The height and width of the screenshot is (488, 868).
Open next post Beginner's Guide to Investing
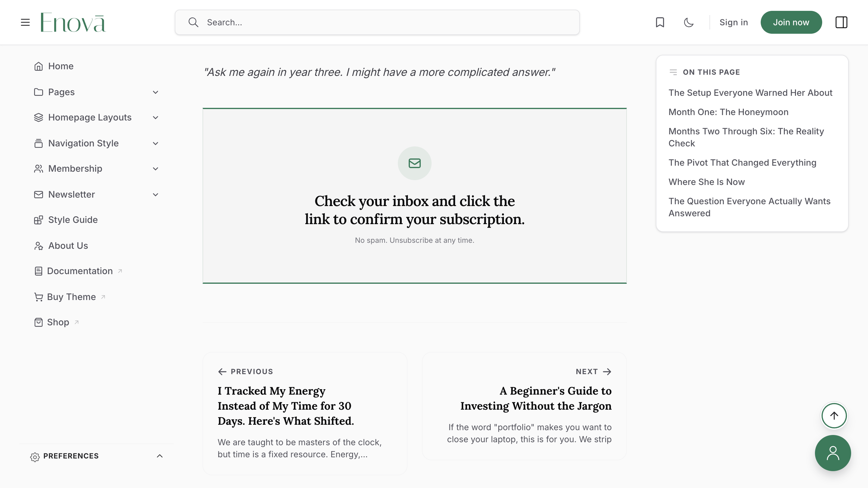(x=524, y=406)
